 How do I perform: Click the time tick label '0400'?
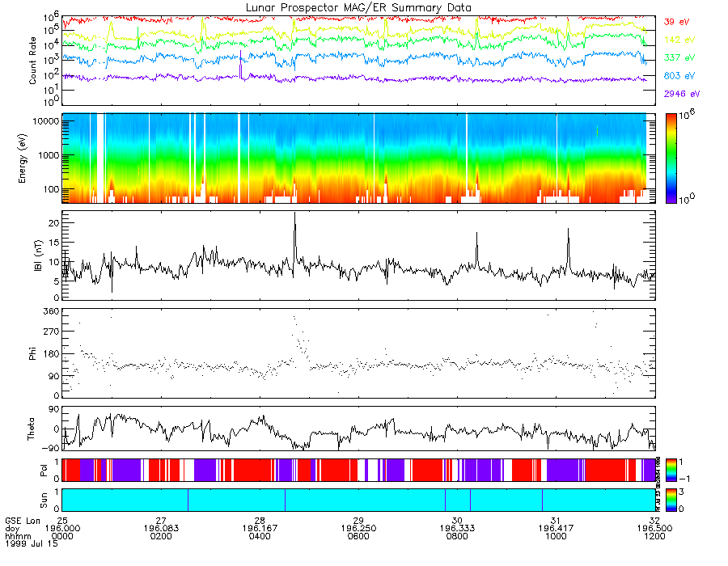click(x=260, y=536)
